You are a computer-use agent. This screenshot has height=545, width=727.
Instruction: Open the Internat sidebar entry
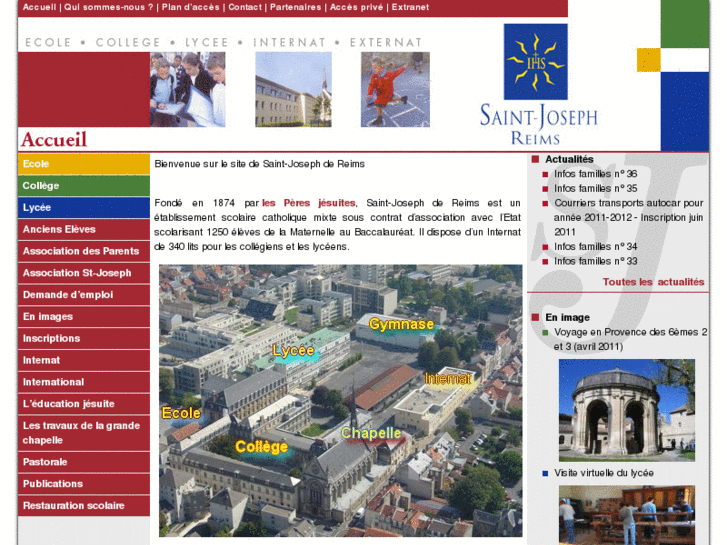[x=84, y=360]
